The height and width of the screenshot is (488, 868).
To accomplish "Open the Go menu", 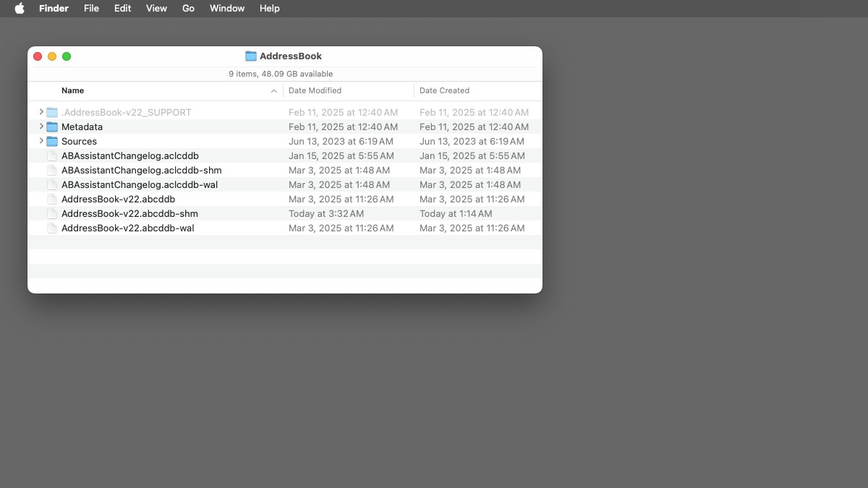I will coord(188,9).
